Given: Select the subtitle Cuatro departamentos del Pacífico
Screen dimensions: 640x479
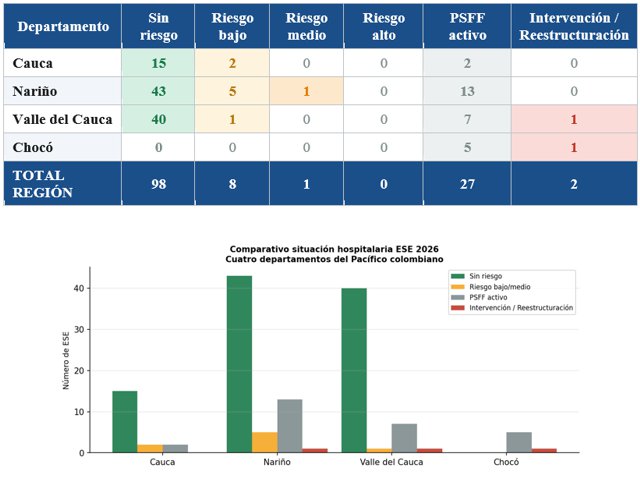Looking at the screenshot, I should pyautogui.click(x=334, y=259).
